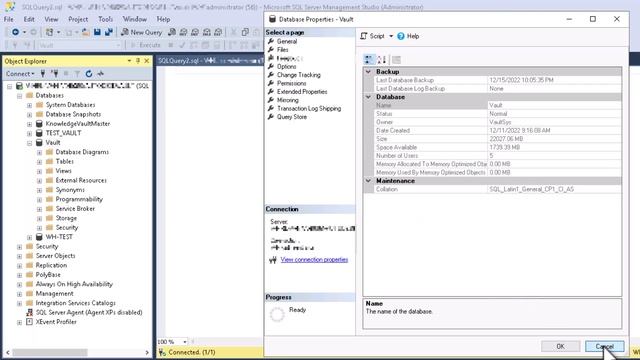Click SQL Server Agent icon in tree
Image resolution: width=640 pixels, height=360 pixels.
[x=29, y=313]
